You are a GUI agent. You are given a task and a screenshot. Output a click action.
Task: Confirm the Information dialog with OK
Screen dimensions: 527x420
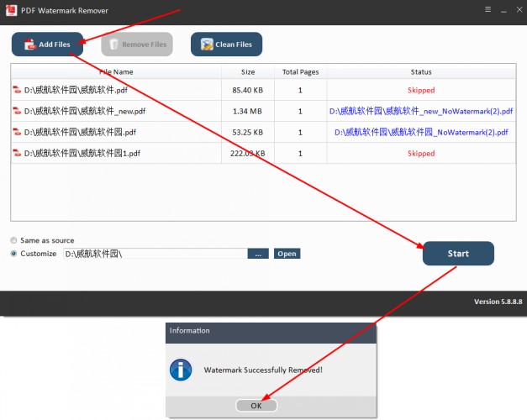coord(256,406)
